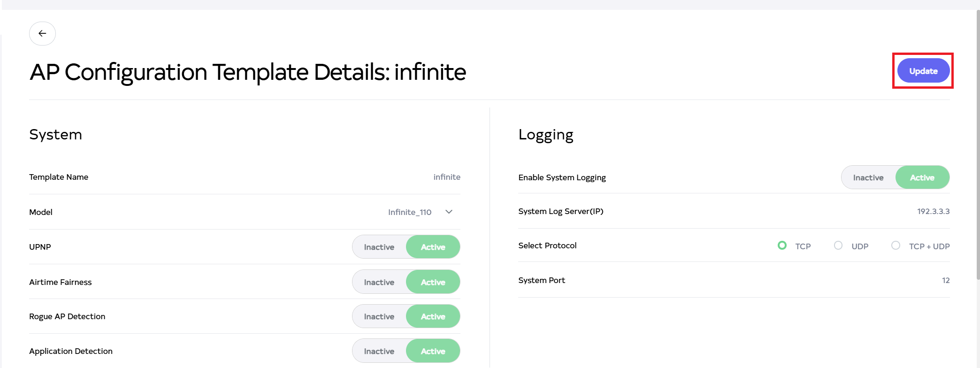
Task: Set Airtime Fairness to Active
Action: point(433,282)
